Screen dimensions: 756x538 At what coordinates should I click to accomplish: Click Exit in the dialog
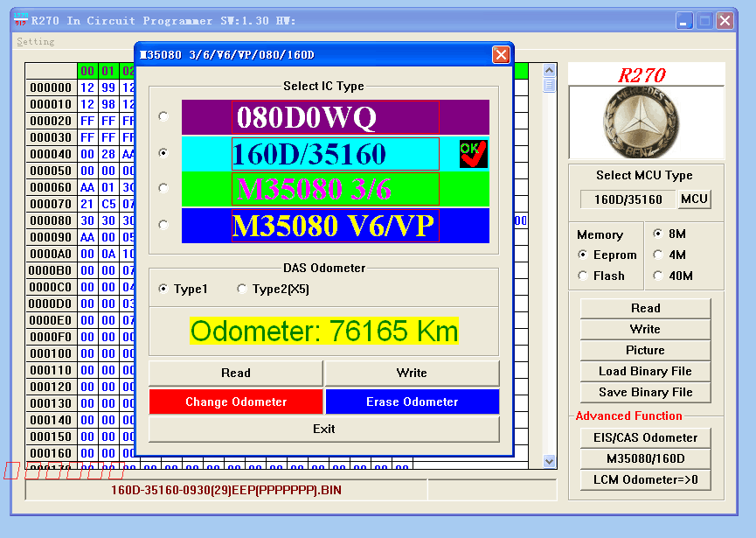323,429
